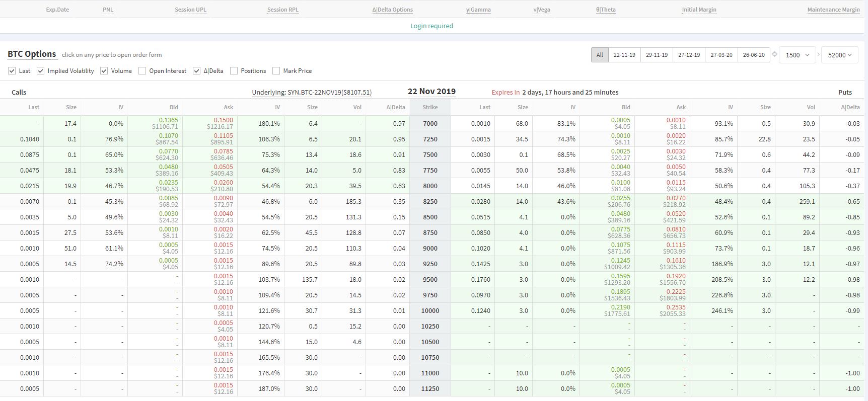Screen dimensions: 868x401
Task: Click the 9000 put bid 0.1075
Action: [620, 245]
